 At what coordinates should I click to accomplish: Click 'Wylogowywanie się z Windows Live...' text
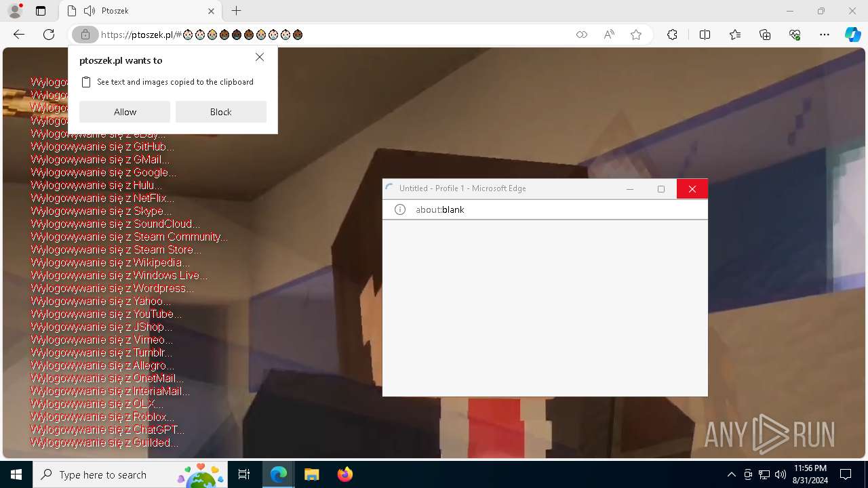point(119,276)
